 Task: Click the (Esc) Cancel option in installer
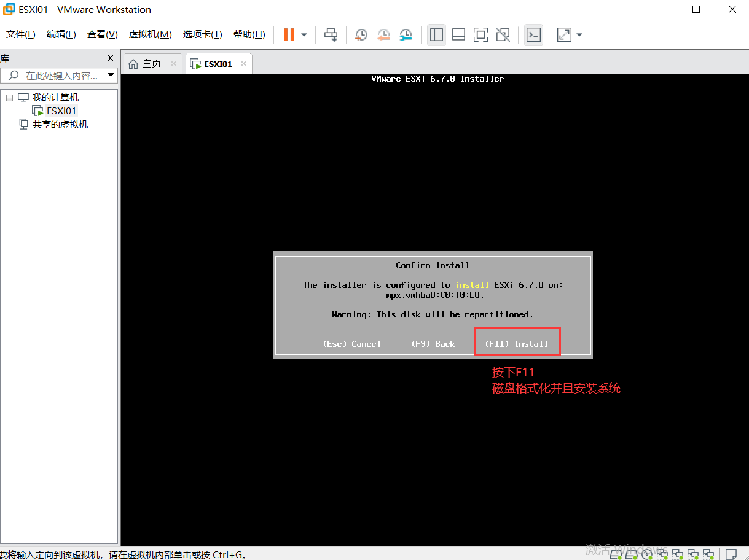352,344
